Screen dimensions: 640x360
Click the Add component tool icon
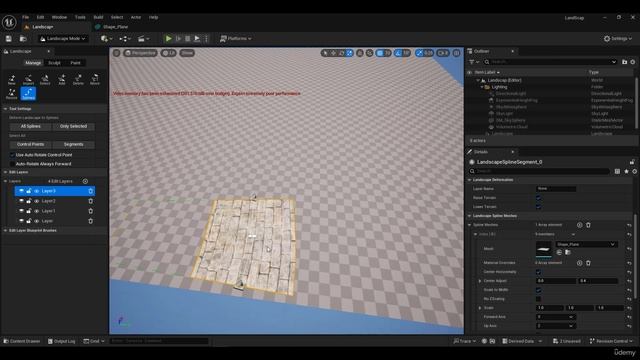click(x=62, y=79)
